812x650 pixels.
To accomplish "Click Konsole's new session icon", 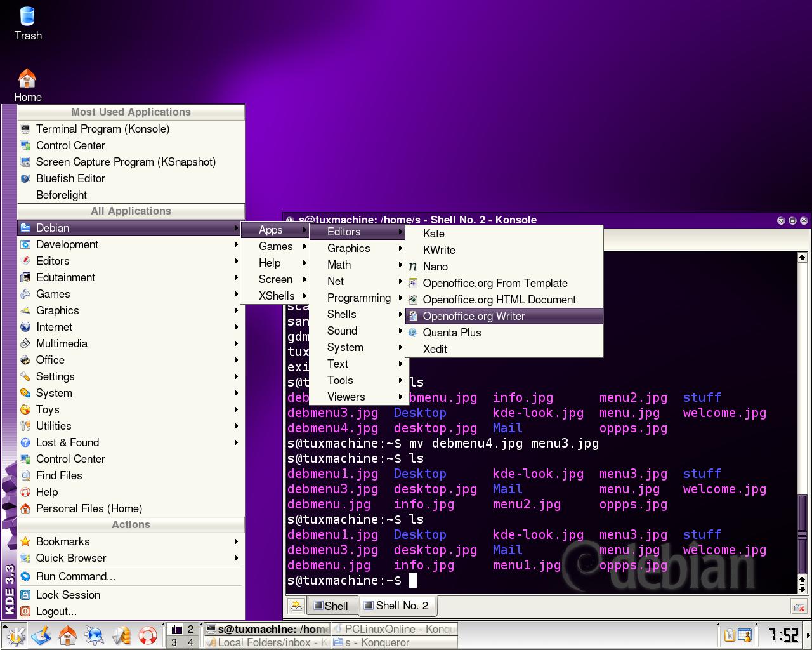I will 296,606.
